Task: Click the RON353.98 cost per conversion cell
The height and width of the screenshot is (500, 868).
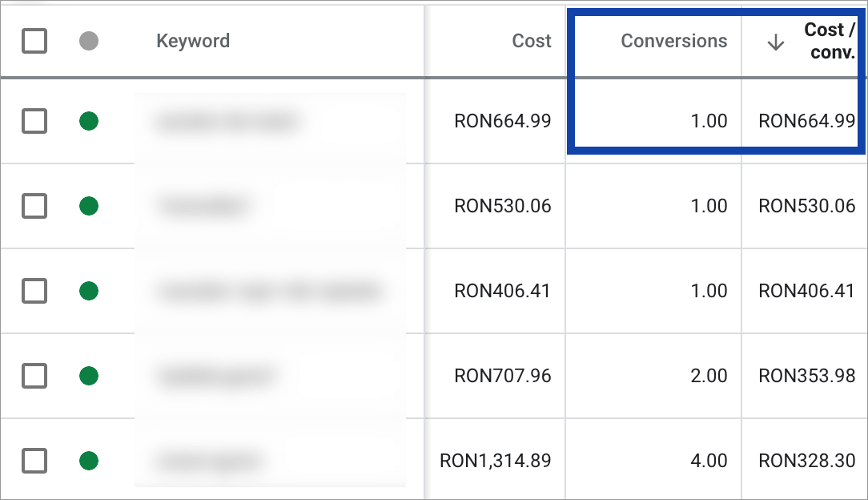Action: tap(806, 376)
